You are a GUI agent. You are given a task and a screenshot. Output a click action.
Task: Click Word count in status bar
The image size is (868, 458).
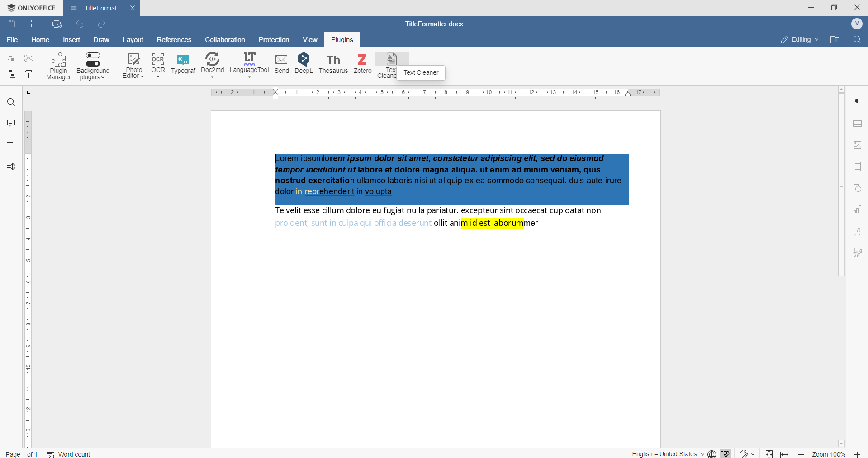[x=69, y=454]
